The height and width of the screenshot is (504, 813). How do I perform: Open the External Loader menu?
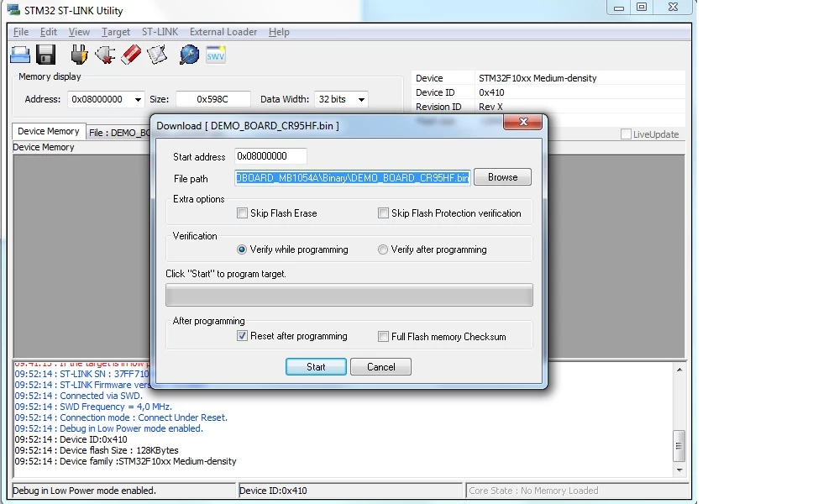pyautogui.click(x=223, y=32)
